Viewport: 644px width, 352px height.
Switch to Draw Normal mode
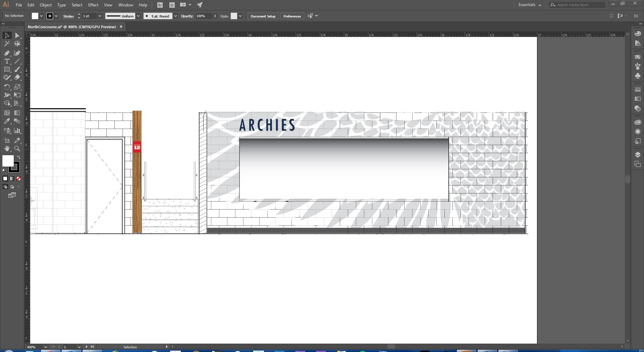click(5, 187)
